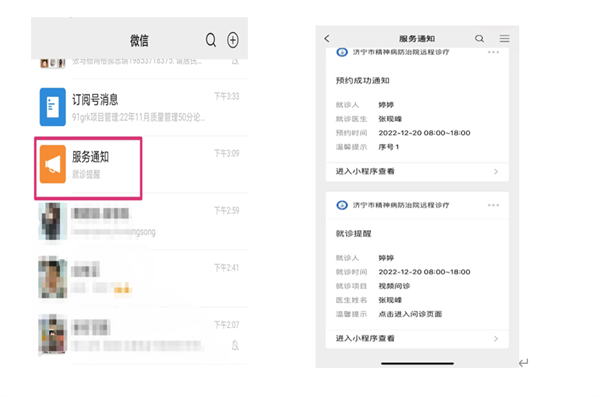Tap muted bell on 下午2:07 chat

235,345
